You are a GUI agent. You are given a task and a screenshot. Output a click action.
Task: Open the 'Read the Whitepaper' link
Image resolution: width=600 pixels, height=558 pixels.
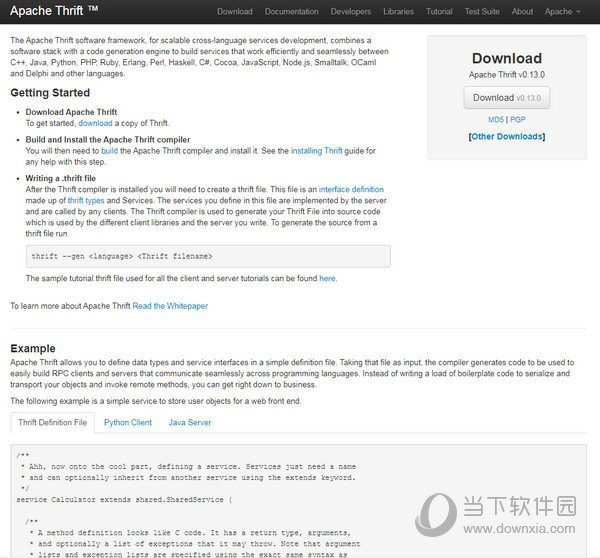click(170, 305)
